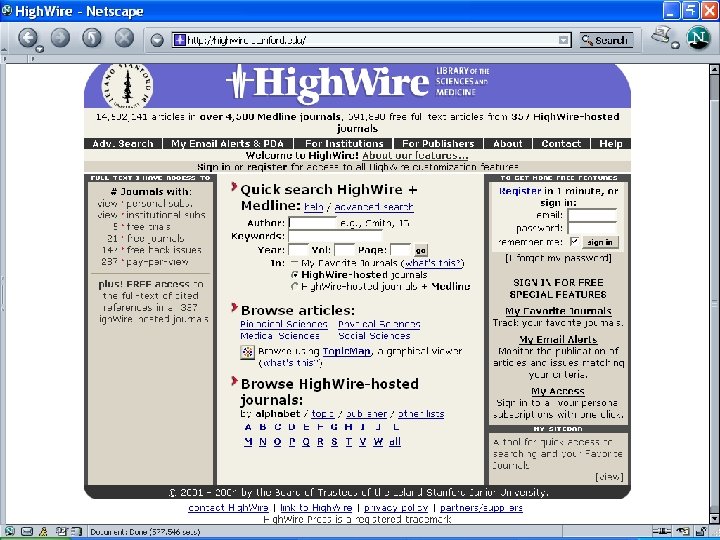Click the TopicMap graphical viewer icon
The image size is (720, 540).
248,352
